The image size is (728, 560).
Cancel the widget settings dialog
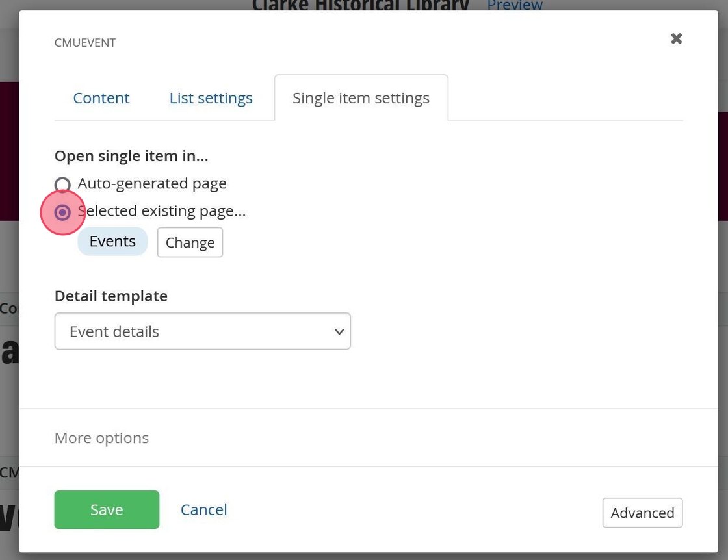pos(203,510)
